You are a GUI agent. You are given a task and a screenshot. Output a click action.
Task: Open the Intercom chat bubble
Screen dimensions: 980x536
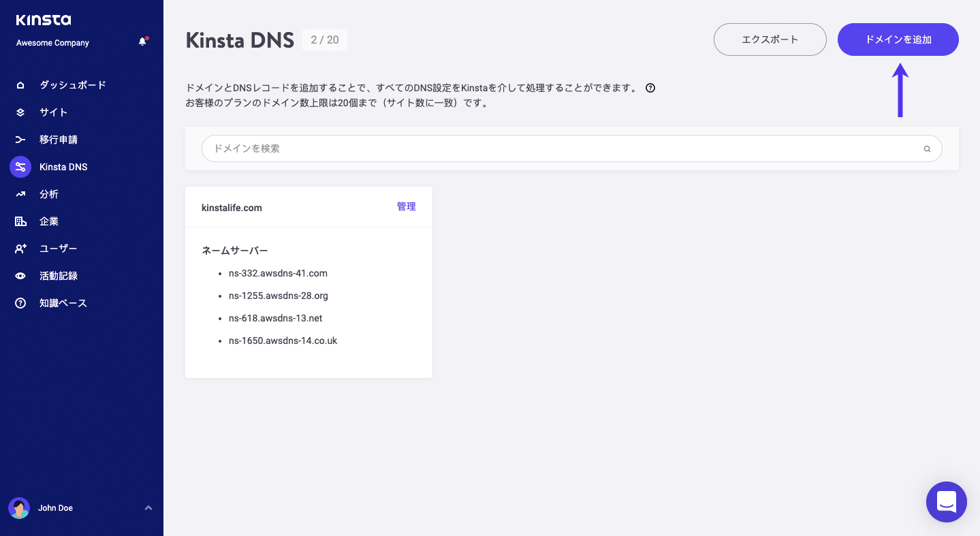[x=946, y=502]
